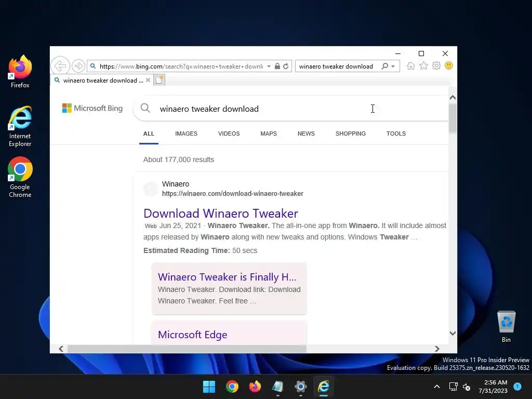Click the search magnifier in IE search box

385,66
